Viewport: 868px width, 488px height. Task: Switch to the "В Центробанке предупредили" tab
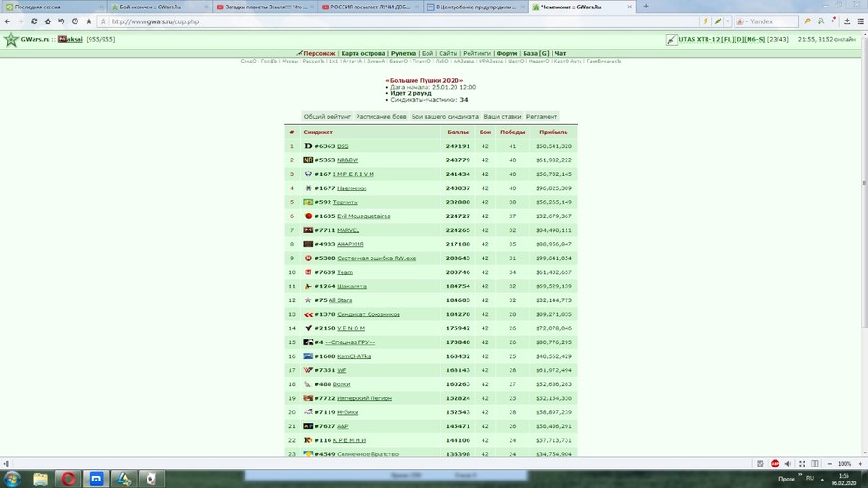475,7
